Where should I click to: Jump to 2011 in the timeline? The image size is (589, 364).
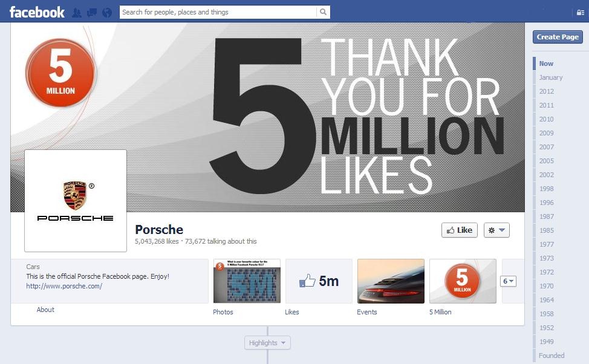547,105
